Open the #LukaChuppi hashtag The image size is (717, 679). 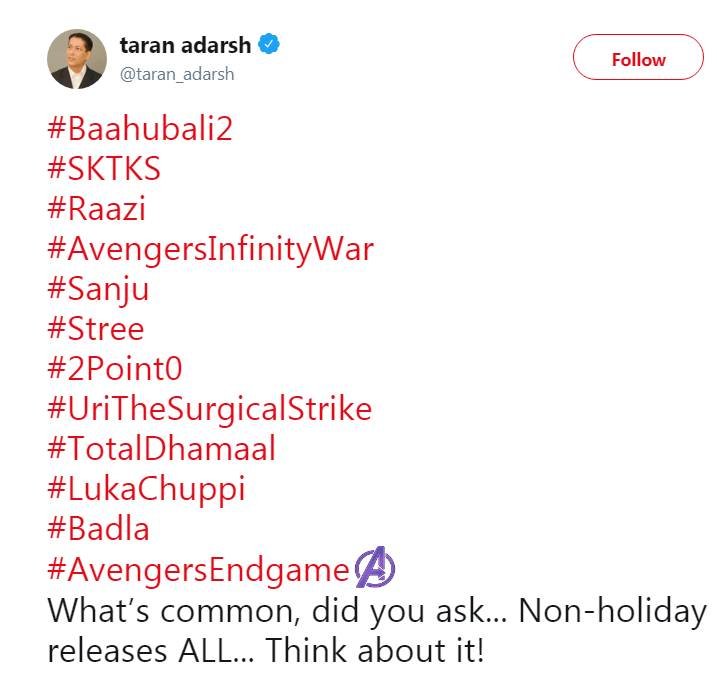(x=146, y=489)
